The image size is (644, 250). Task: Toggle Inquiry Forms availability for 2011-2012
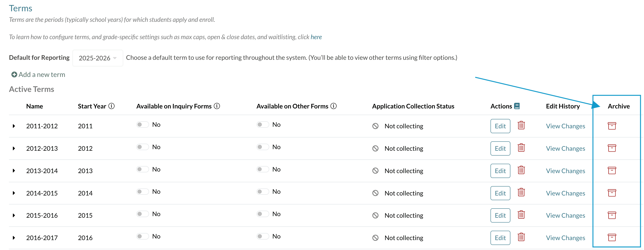(x=143, y=124)
